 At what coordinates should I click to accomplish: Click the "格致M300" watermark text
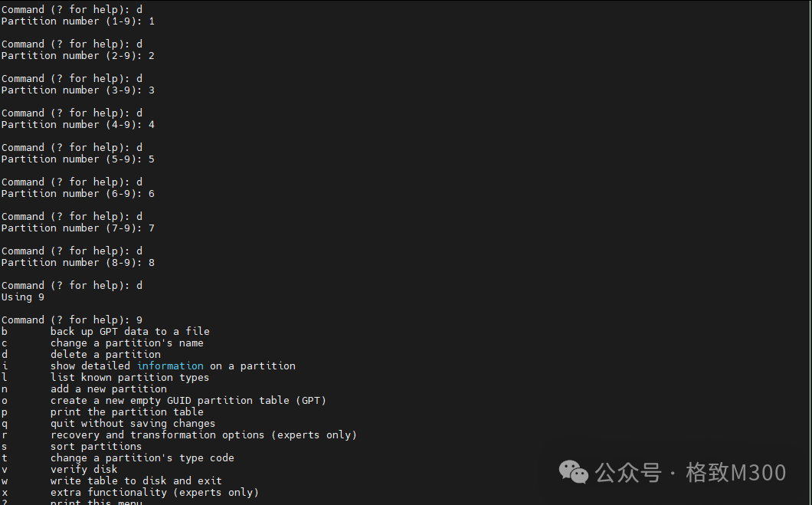point(735,473)
